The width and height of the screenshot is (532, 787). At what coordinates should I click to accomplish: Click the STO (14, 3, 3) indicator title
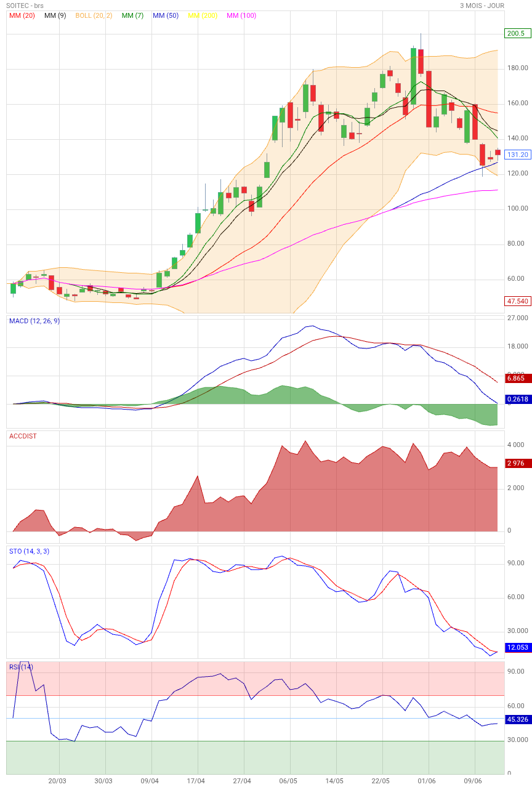click(x=29, y=551)
